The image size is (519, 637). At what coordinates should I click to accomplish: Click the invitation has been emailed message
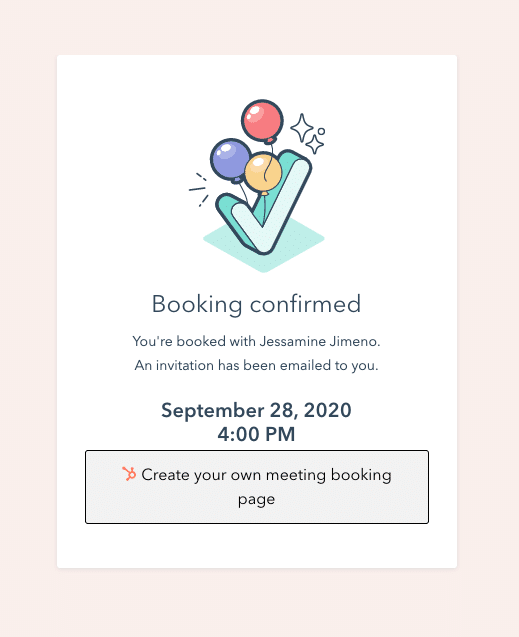[x=256, y=365]
